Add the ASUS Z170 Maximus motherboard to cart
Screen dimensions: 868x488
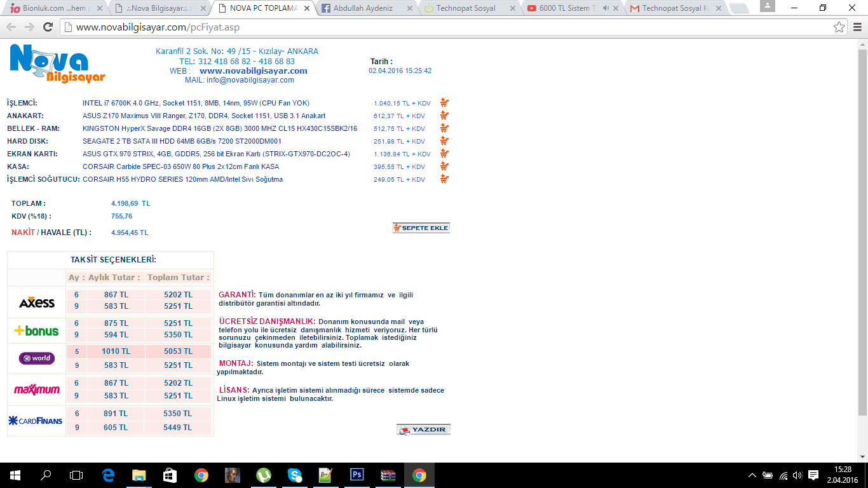tap(444, 116)
